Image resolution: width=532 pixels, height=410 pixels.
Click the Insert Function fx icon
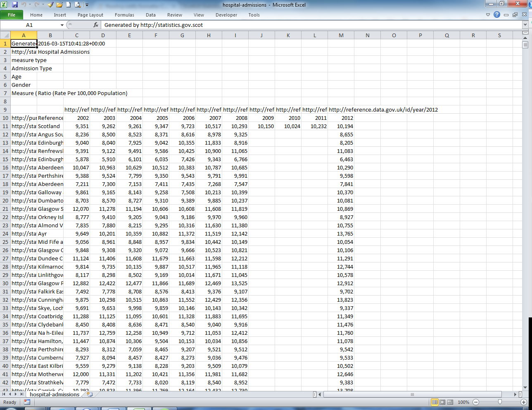click(x=96, y=25)
